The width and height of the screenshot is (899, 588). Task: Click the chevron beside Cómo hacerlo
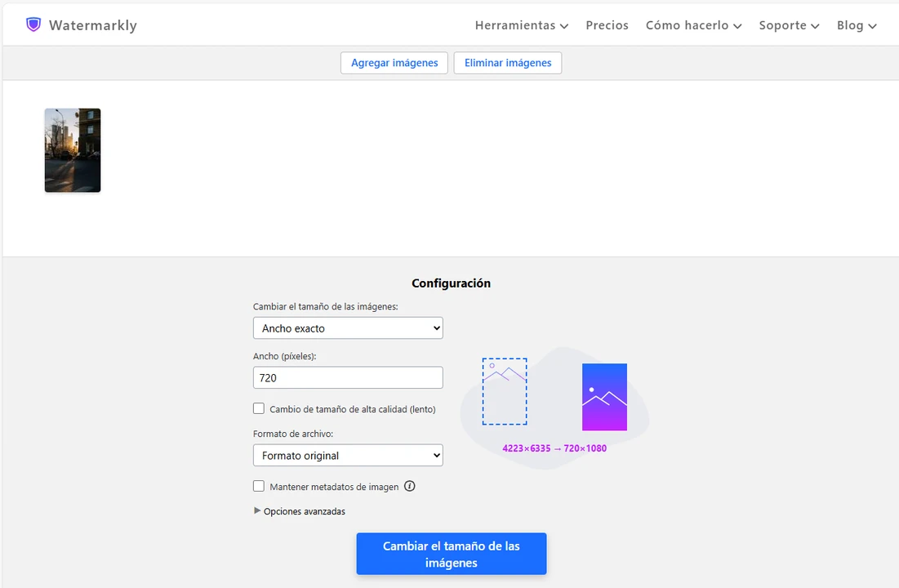[x=737, y=26]
